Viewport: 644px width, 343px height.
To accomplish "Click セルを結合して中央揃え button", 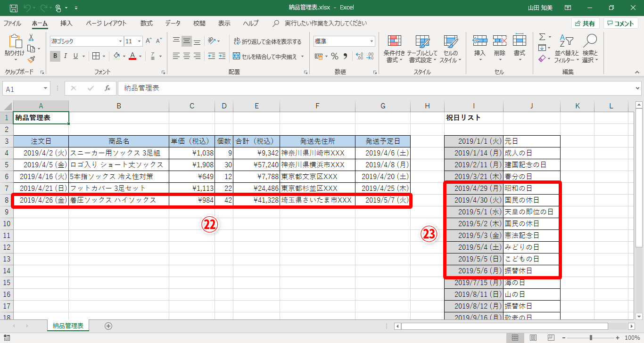I will coord(265,57).
